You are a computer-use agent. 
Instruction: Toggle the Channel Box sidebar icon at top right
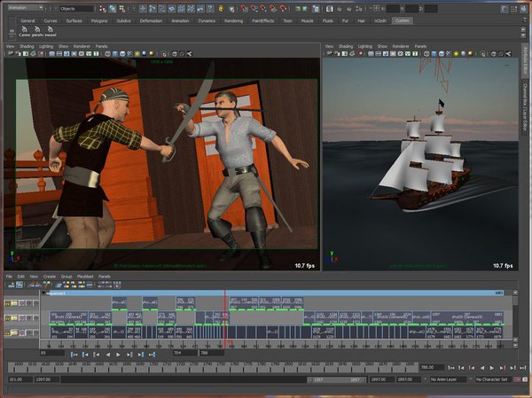(523, 9)
